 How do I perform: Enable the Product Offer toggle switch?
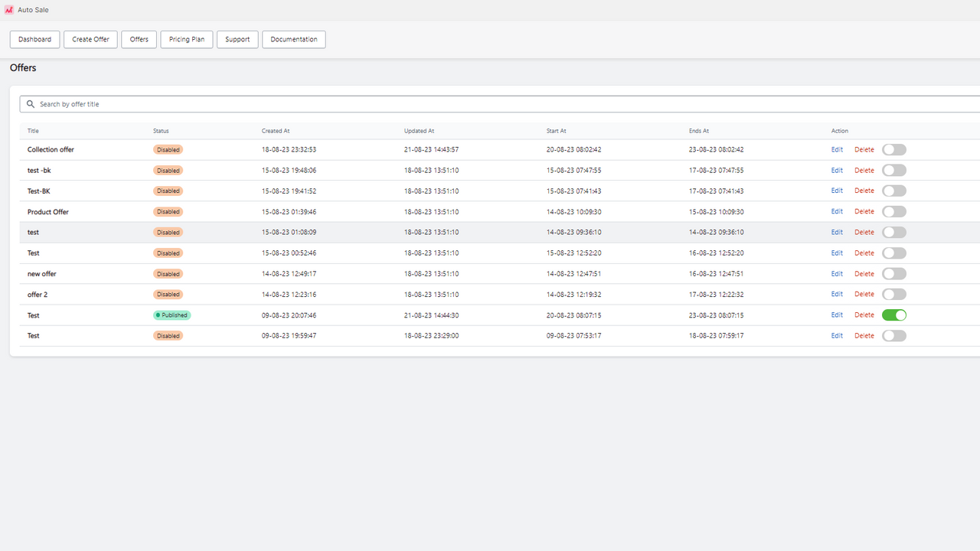click(x=893, y=212)
